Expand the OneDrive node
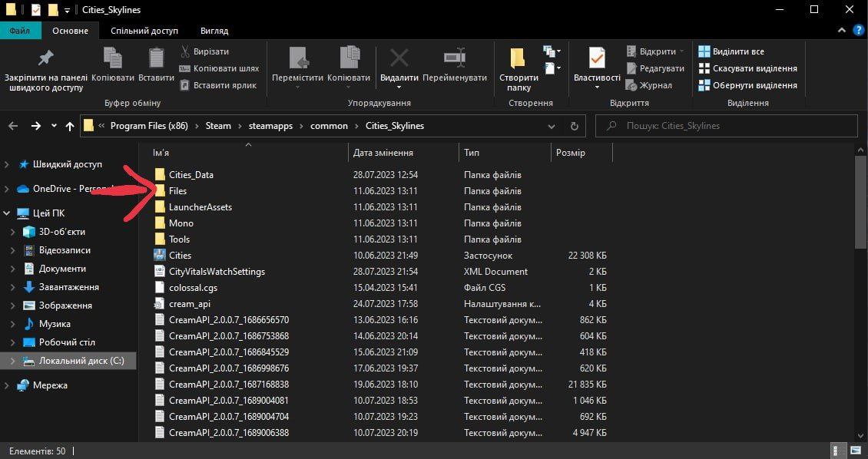Viewport: 868px width, 459px height. click(7, 189)
